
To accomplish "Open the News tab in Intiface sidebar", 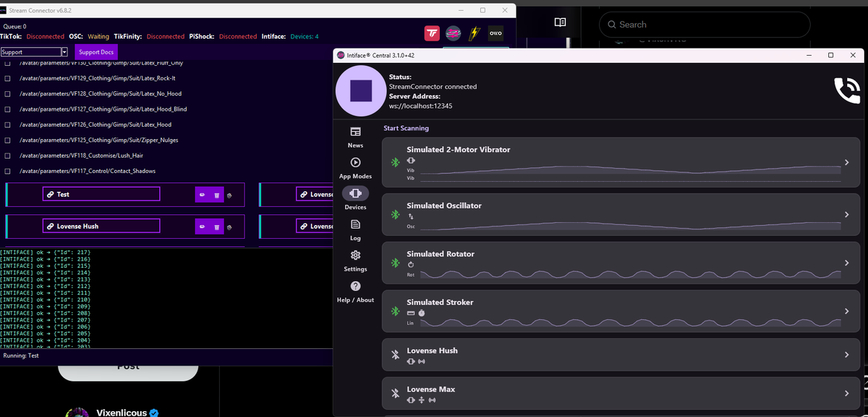I will click(x=356, y=137).
